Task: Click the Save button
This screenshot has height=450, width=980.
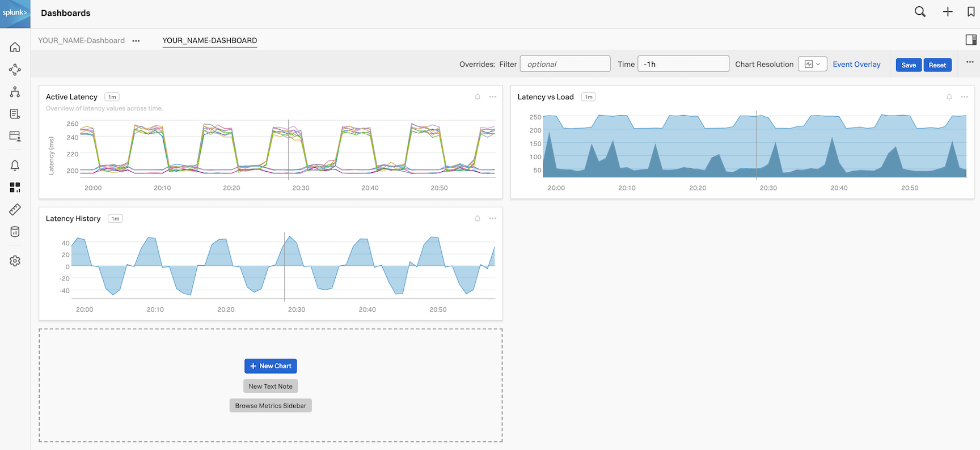Action: point(909,65)
